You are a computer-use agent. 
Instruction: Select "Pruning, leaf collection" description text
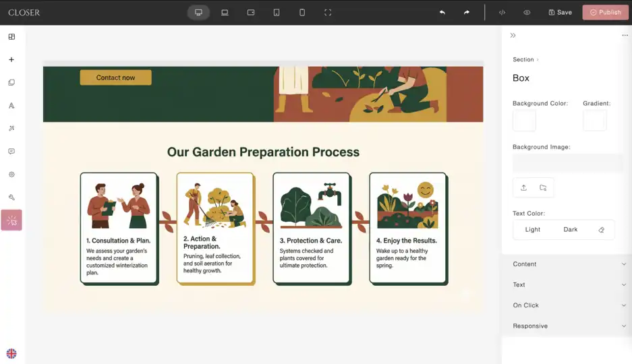point(212,264)
